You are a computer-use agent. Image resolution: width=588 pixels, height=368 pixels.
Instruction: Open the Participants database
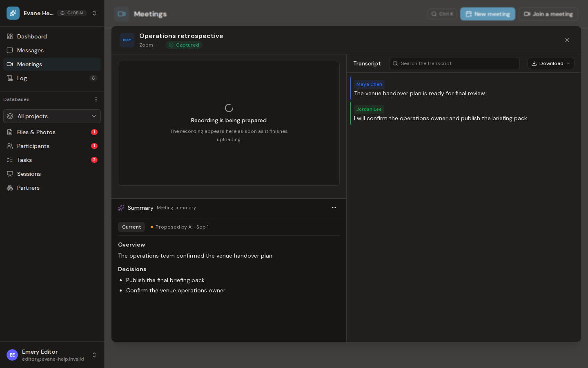click(52, 146)
